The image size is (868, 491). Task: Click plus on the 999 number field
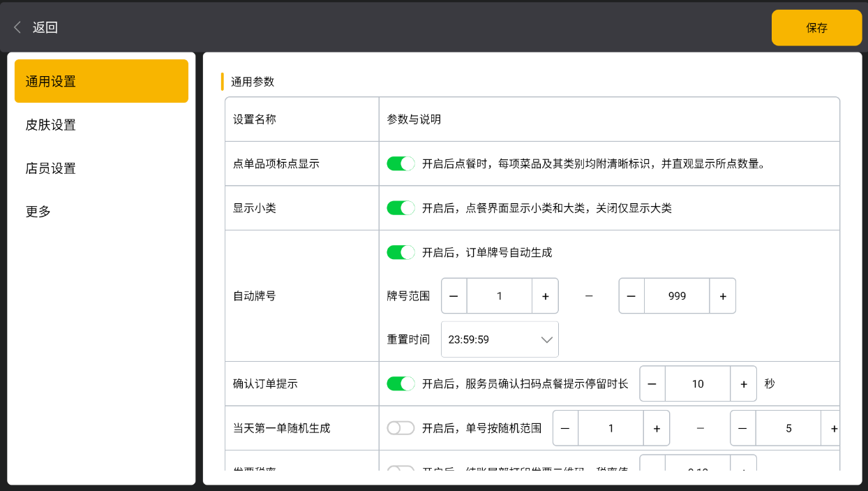pyautogui.click(x=722, y=296)
